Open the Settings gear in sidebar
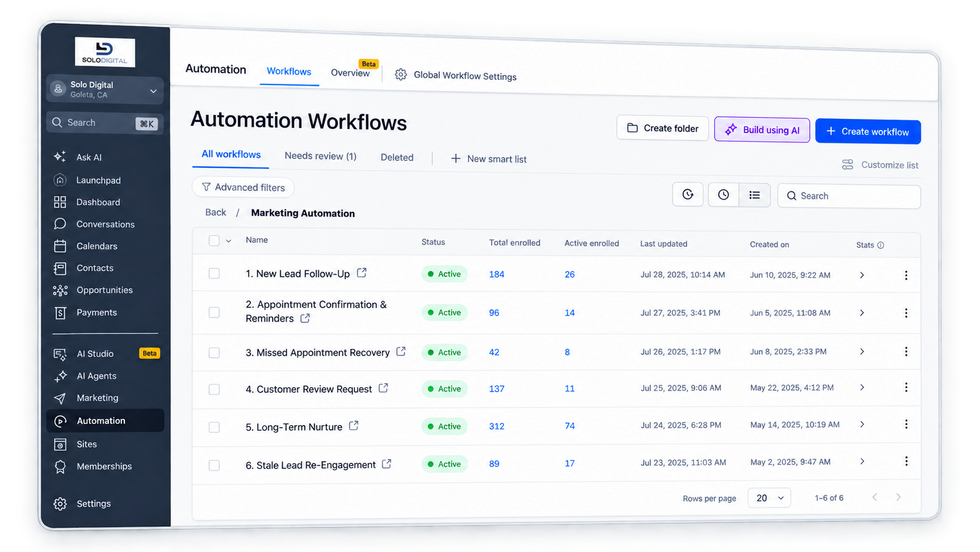 pyautogui.click(x=60, y=503)
